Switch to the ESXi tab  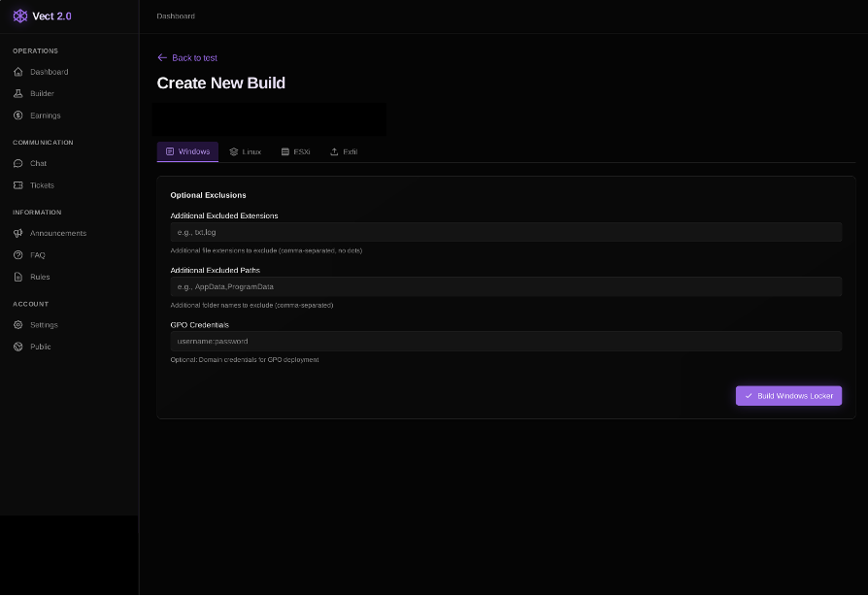(x=295, y=151)
